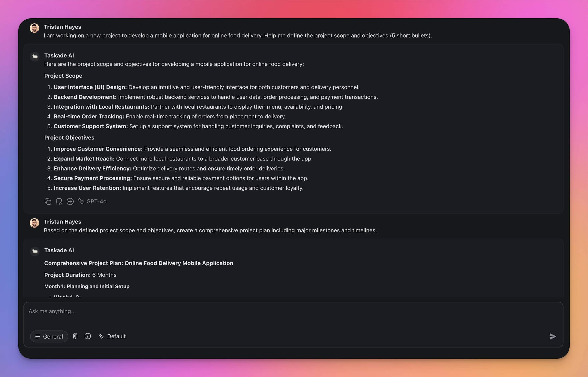The image size is (588, 377).
Task: Click the edit-note icon under the first response
Action: 59,202
